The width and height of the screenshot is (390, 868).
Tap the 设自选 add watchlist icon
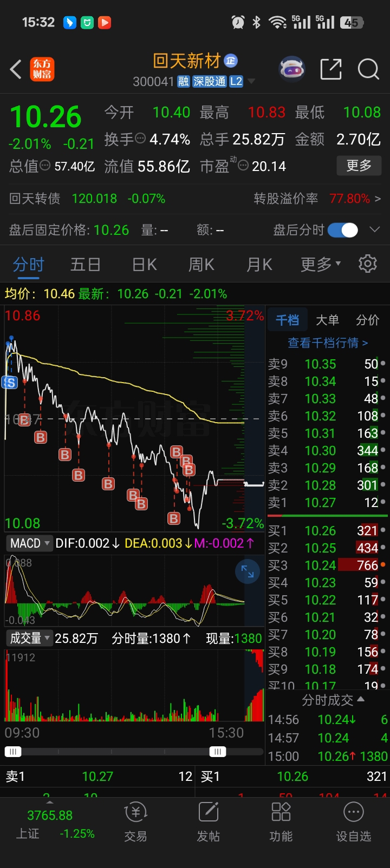[x=353, y=821]
